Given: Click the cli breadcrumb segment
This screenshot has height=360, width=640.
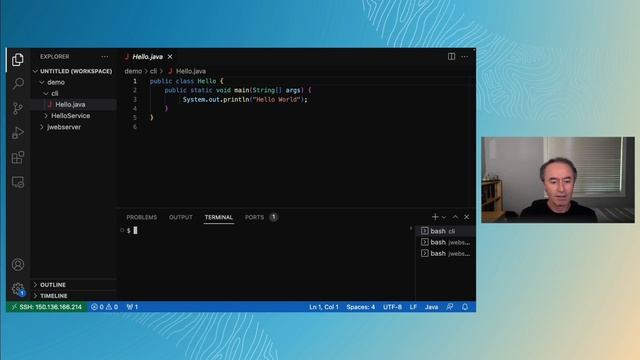Looking at the screenshot, I should (x=153, y=71).
